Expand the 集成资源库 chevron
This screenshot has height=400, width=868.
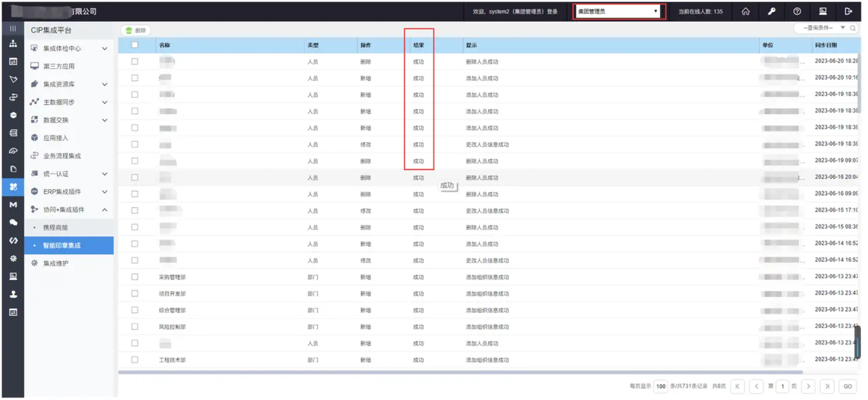[x=105, y=84]
